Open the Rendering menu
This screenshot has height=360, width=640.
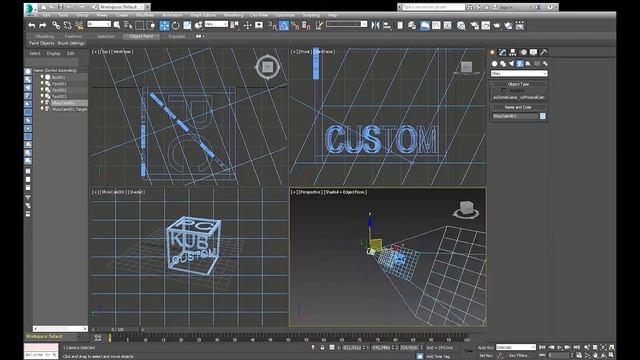click(x=233, y=15)
